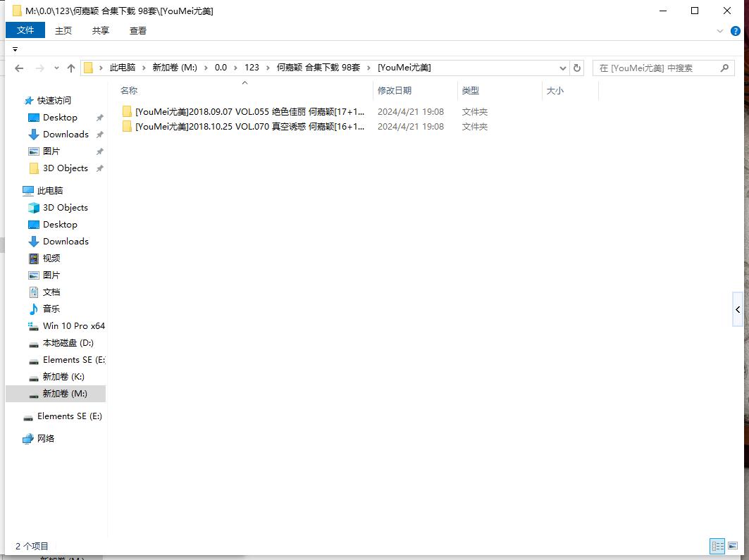Switch to large icons view
The height and width of the screenshot is (560, 749).
pos(733,546)
